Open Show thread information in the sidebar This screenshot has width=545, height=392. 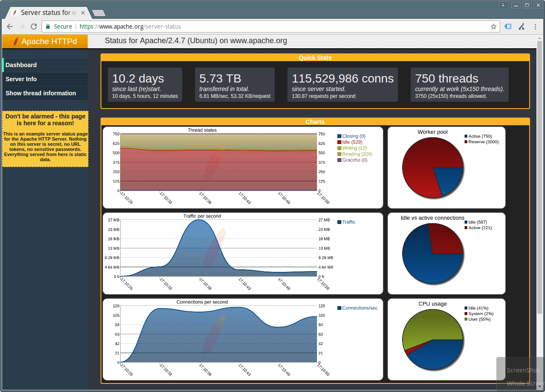(x=45, y=93)
